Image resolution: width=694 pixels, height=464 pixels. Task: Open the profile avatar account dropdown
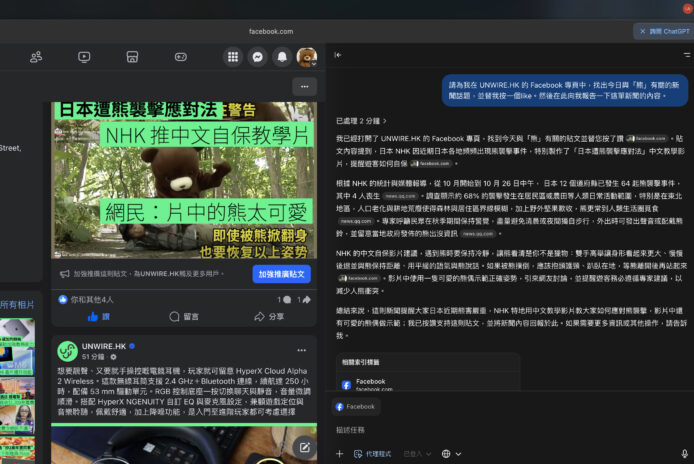[x=307, y=57]
